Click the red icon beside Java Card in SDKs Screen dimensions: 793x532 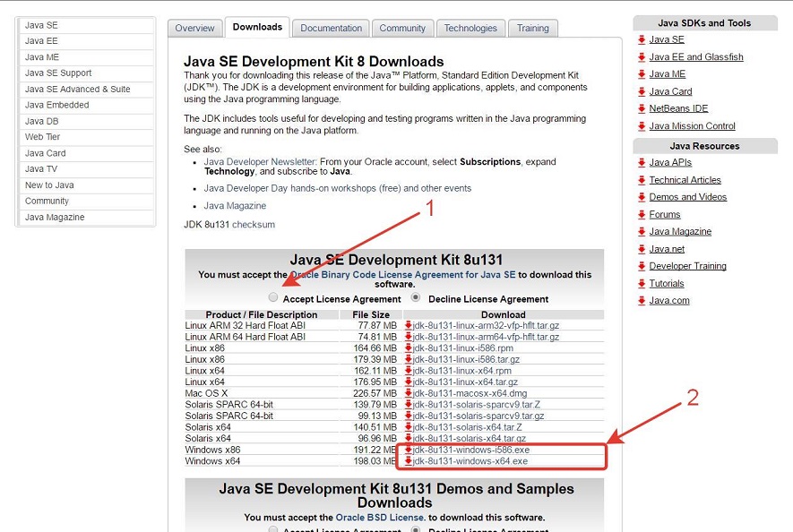(642, 91)
